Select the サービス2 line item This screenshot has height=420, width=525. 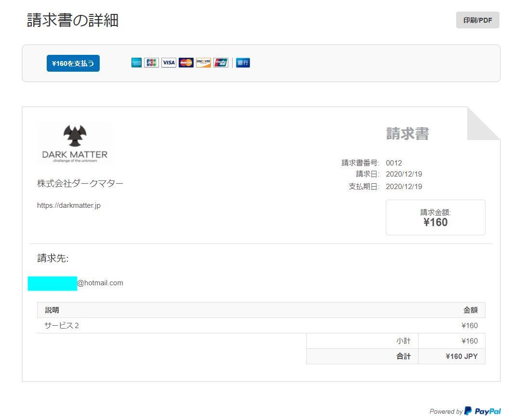coord(62,326)
